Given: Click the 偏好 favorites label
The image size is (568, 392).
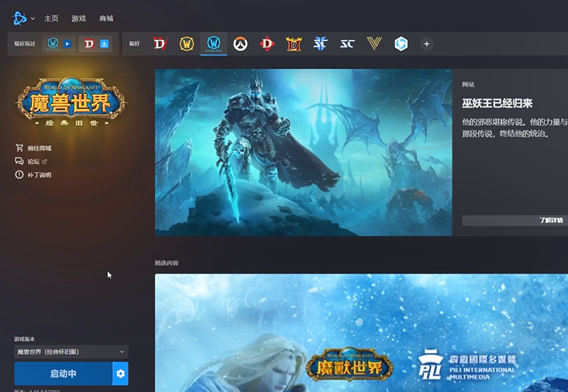Looking at the screenshot, I should click(x=135, y=44).
